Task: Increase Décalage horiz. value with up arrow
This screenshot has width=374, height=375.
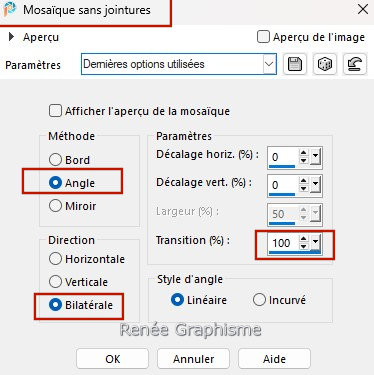Action: [303, 153]
